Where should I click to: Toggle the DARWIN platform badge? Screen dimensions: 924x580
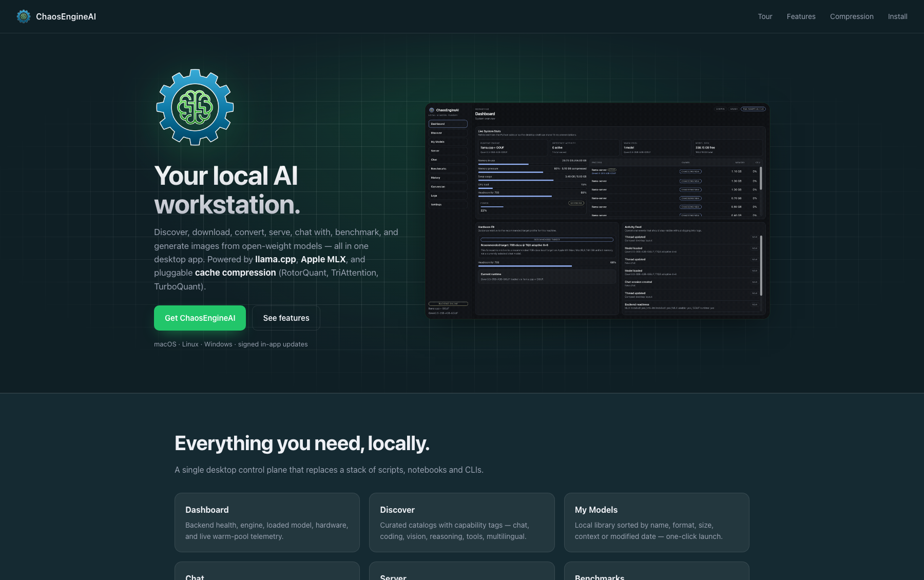pyautogui.click(x=721, y=109)
